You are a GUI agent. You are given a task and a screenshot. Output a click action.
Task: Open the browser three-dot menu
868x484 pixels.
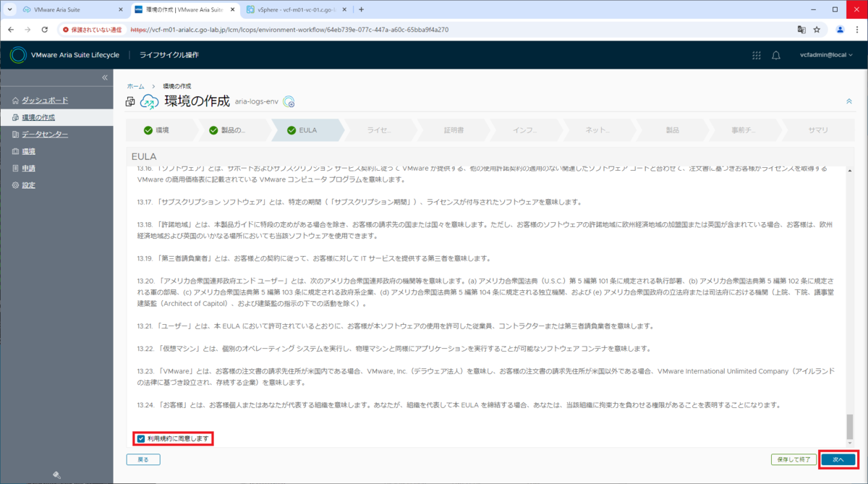click(x=856, y=30)
